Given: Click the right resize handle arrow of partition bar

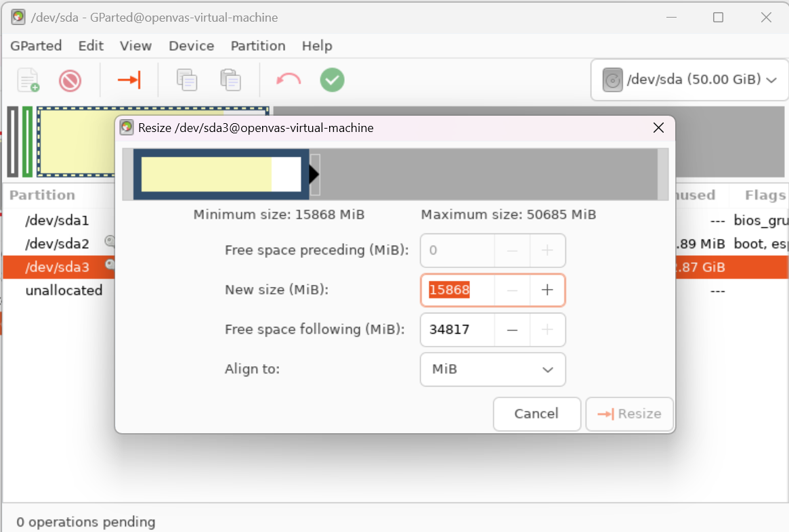Looking at the screenshot, I should point(314,175).
